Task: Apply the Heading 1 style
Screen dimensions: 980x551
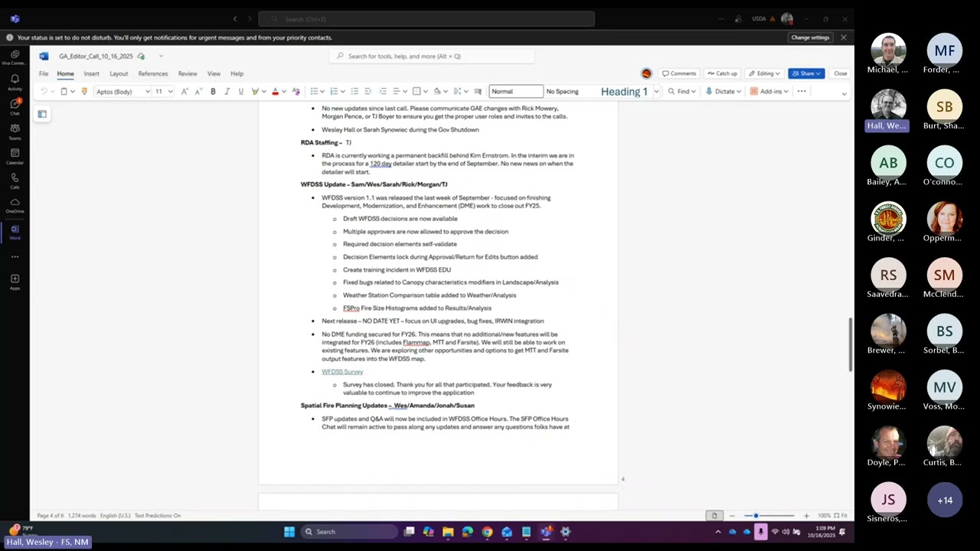Action: pyautogui.click(x=624, y=91)
